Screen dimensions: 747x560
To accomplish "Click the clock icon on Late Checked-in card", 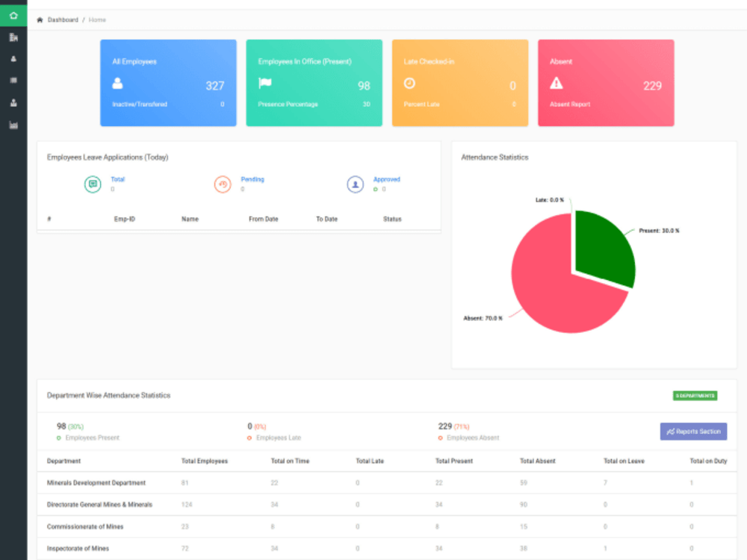I will pyautogui.click(x=409, y=84).
